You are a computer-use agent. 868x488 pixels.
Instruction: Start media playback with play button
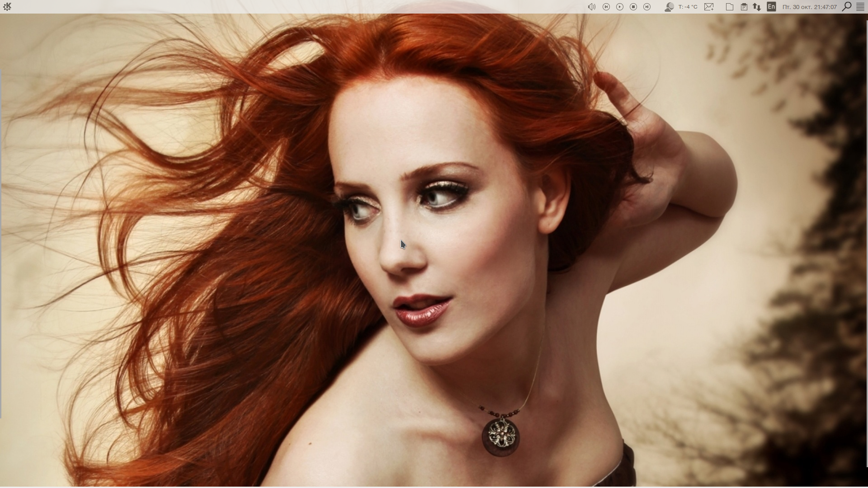(620, 7)
